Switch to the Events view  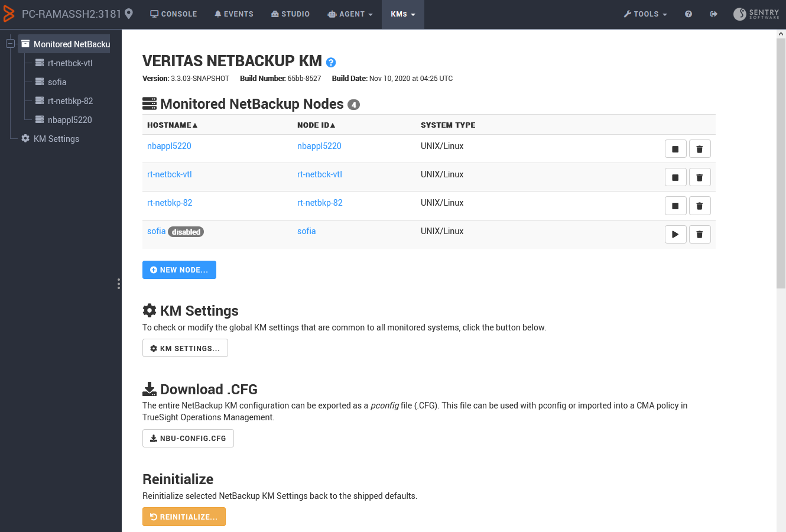point(234,14)
